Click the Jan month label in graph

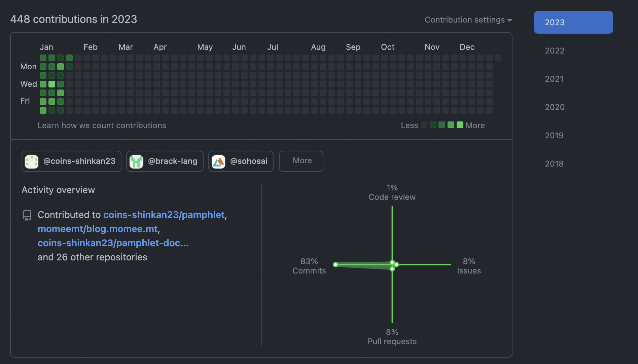[x=46, y=47]
